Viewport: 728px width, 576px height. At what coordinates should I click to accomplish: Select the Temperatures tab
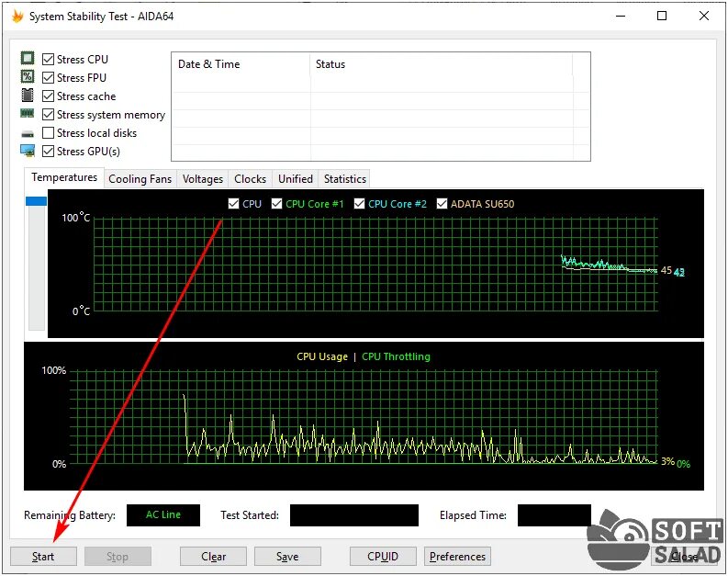tap(64, 177)
